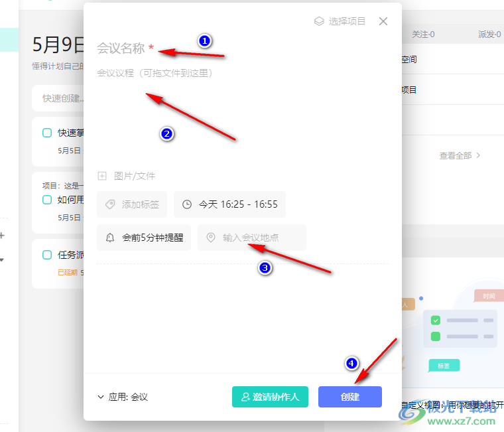Click the location pin for 输入会议地点
This screenshot has width=504, height=432.
tap(211, 238)
